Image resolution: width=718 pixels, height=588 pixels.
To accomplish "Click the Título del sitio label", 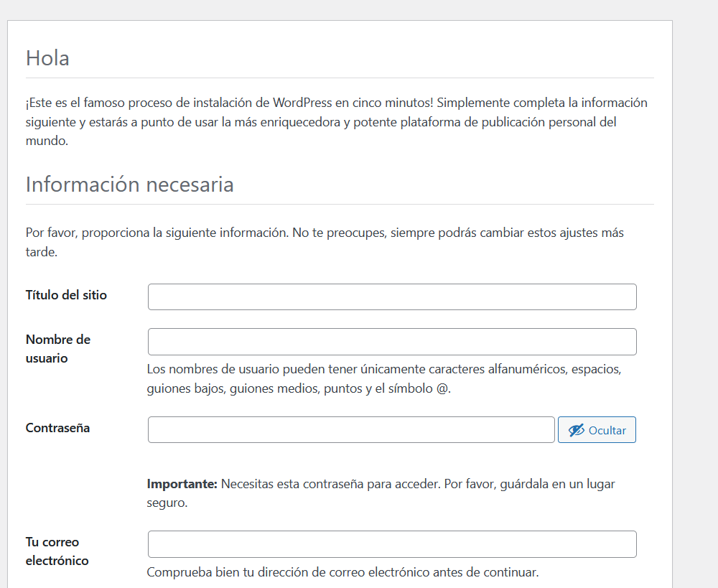I will click(66, 295).
